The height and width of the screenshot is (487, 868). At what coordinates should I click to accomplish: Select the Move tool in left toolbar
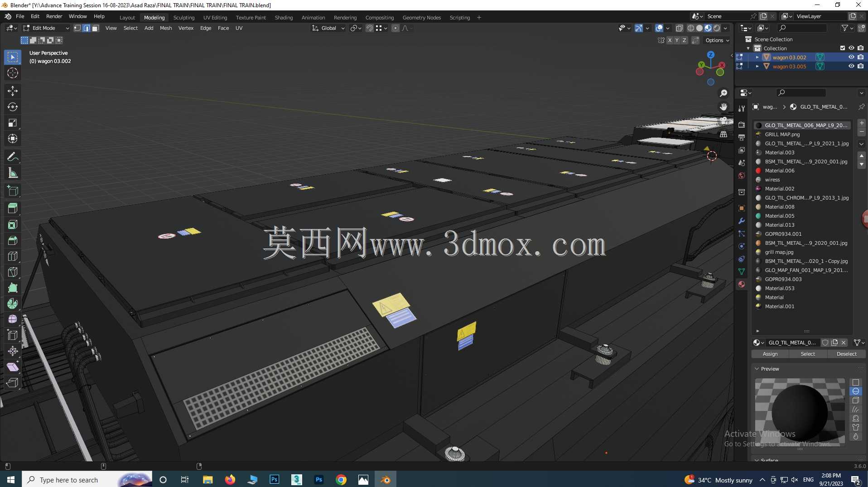pos(13,91)
